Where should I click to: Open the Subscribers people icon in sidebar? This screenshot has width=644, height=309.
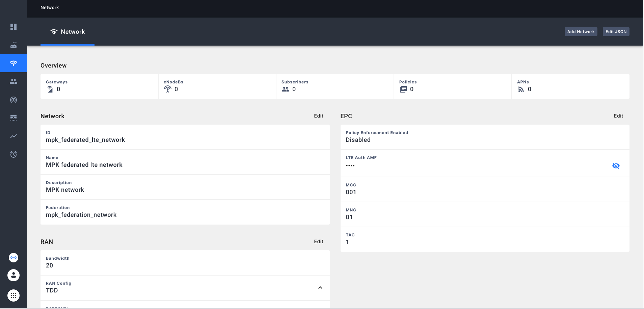14,81
